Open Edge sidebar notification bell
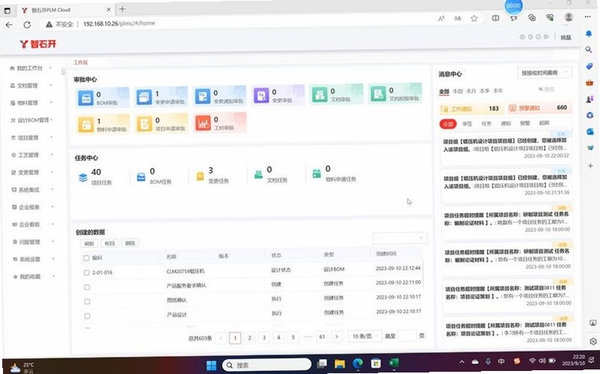 pos(589,34)
